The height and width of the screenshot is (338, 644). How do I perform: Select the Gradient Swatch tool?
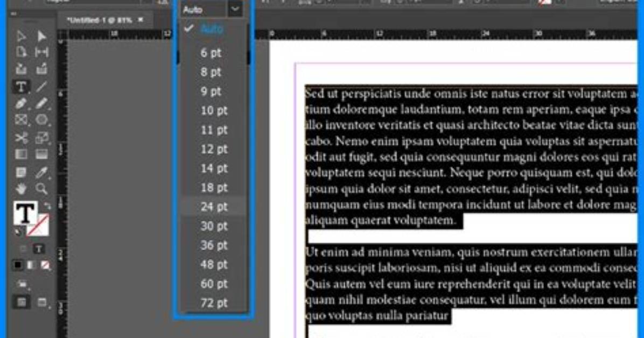click(21, 154)
